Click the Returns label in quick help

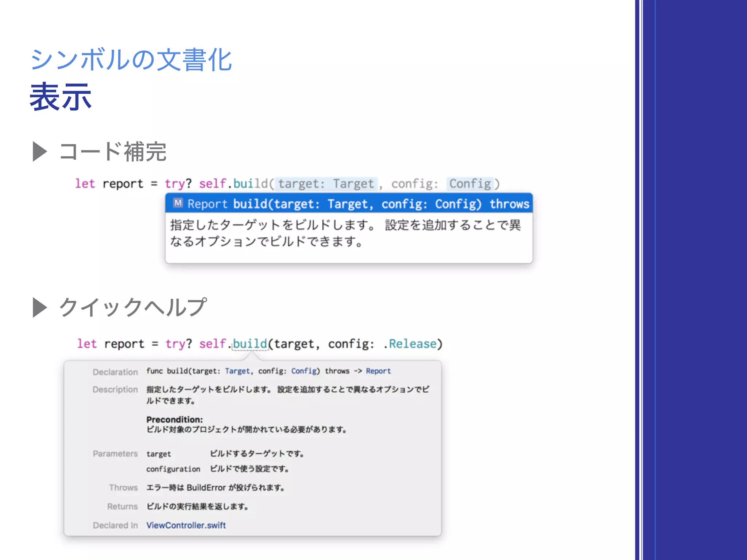123,506
